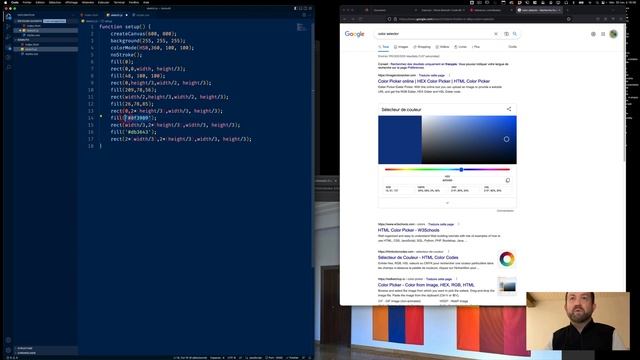Open more options for W3Schools result
This screenshot has height=360, width=640.
pyautogui.click(x=458, y=224)
